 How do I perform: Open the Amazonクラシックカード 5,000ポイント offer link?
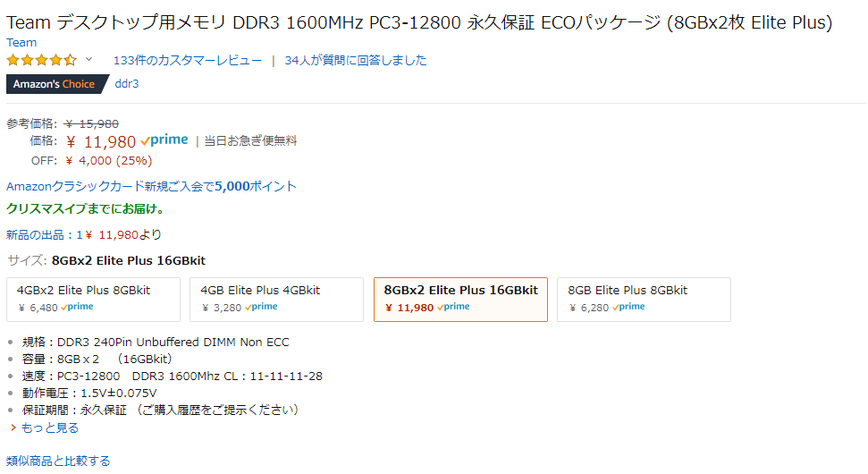click(151, 187)
